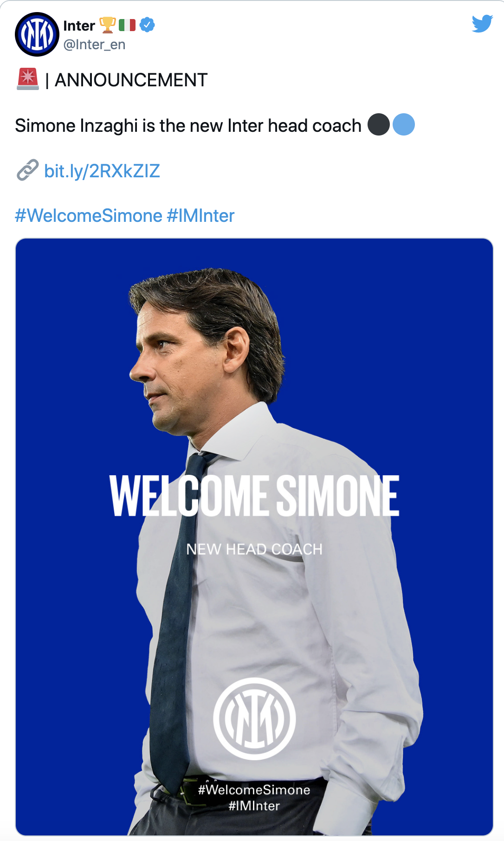Click the black circle emoji
This screenshot has width=504, height=841.
(x=379, y=125)
